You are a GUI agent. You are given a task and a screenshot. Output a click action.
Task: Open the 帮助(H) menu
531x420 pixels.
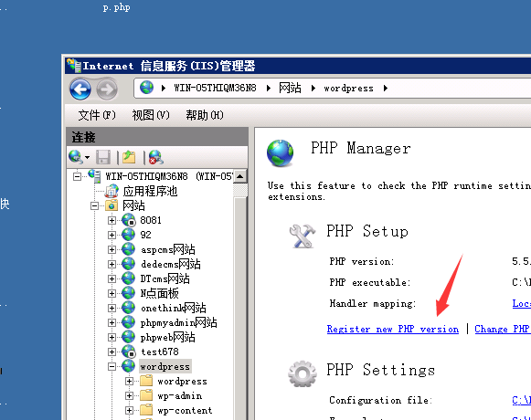coord(205,115)
